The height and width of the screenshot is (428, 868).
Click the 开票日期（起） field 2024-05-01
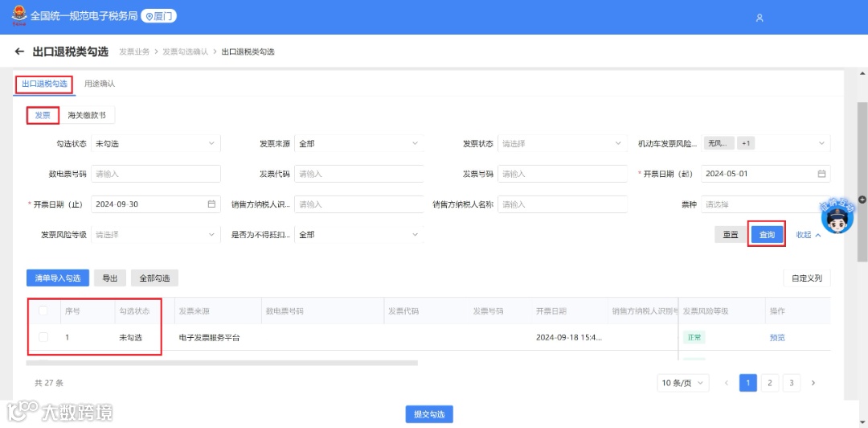click(x=766, y=174)
